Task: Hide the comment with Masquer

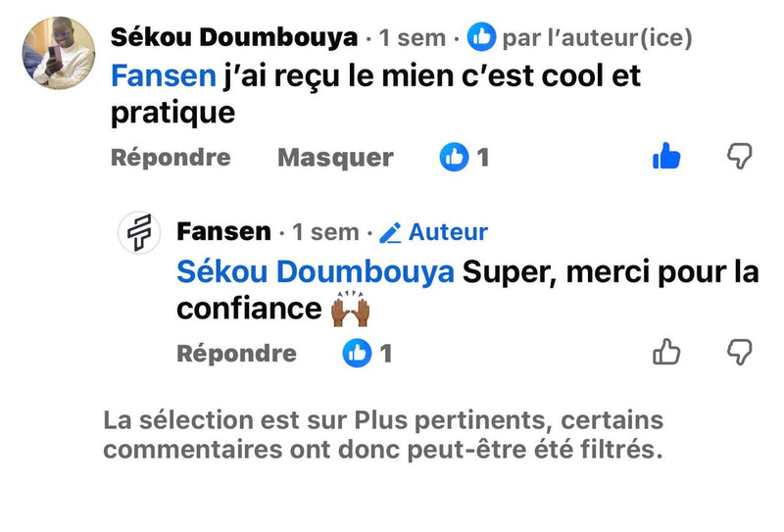Action: pos(335,157)
